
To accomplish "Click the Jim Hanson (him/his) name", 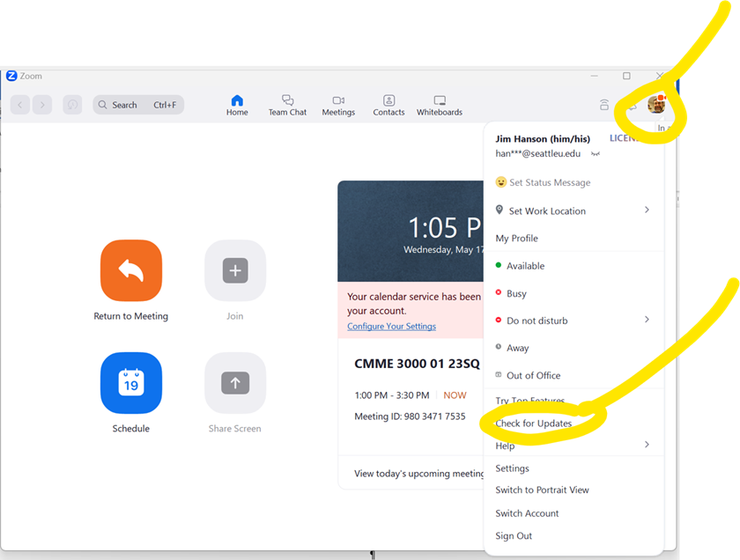I will tap(543, 139).
